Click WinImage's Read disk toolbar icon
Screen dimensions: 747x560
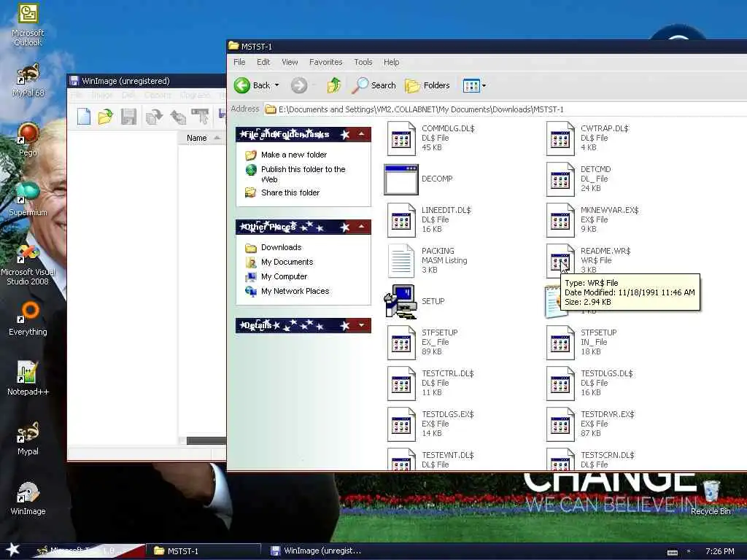[154, 116]
